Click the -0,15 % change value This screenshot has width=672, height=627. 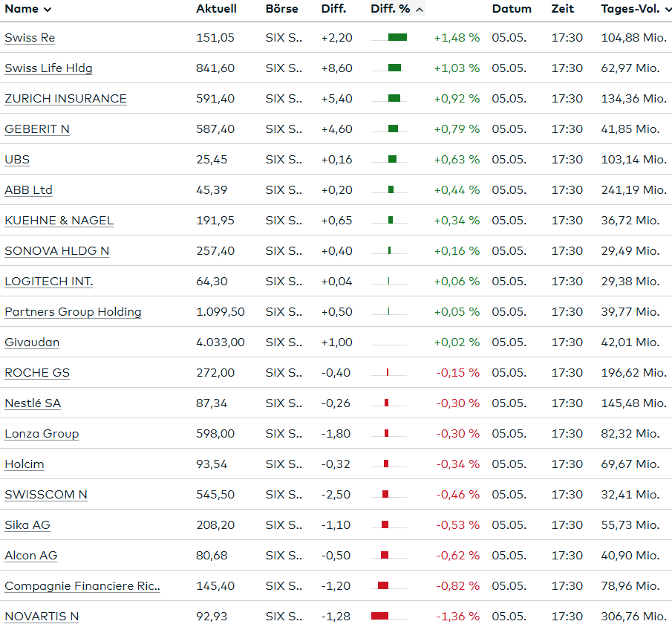coord(457,373)
